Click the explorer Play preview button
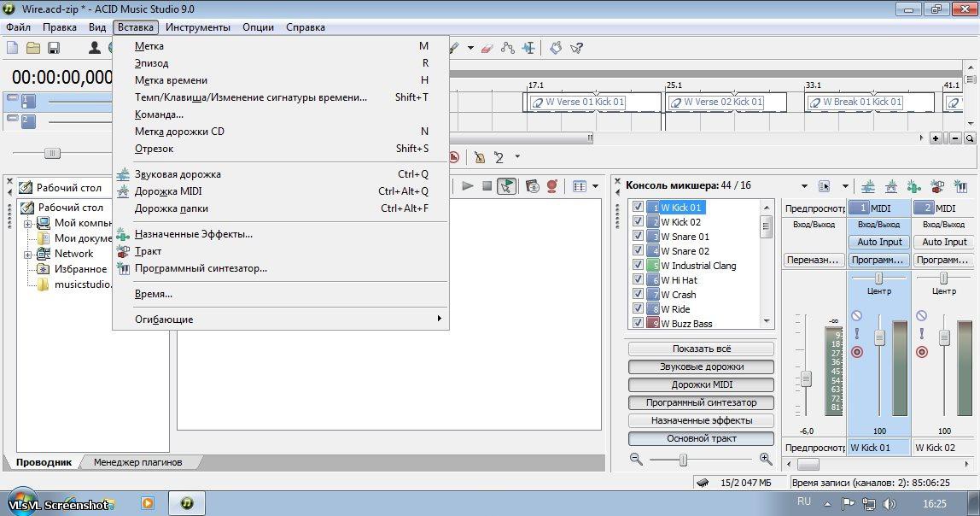980x516 pixels. (467, 185)
